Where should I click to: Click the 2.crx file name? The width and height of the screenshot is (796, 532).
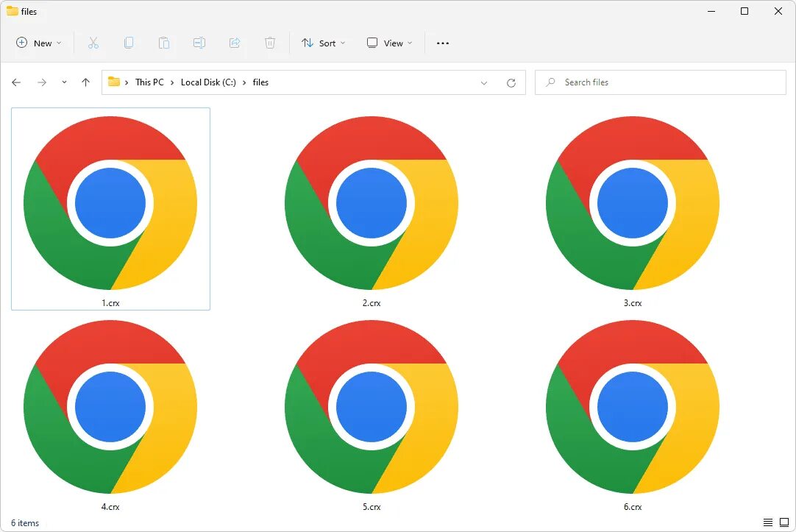coord(372,303)
